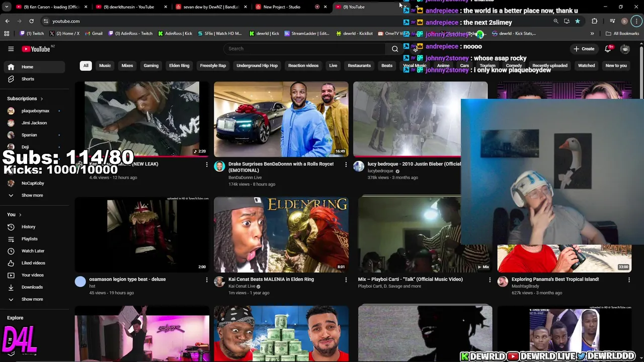This screenshot has width=644, height=362.
Task: Expand the You section header
Action: 14,215
